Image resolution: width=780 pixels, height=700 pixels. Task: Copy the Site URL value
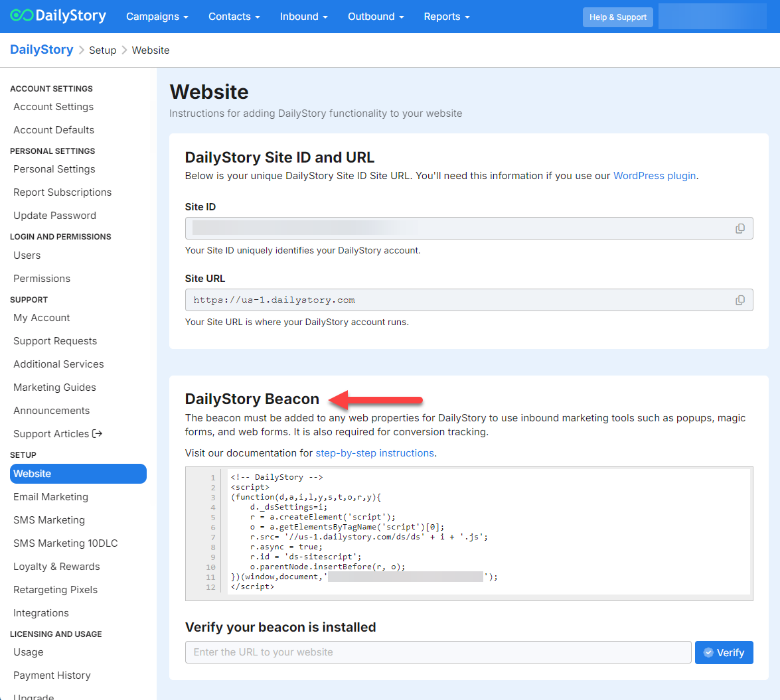(x=740, y=300)
